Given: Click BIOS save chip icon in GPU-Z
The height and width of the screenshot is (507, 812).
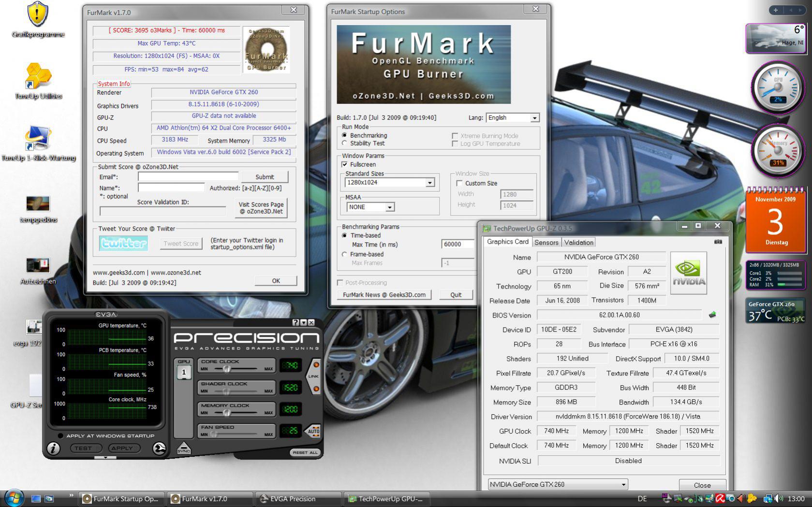Looking at the screenshot, I should (x=712, y=315).
